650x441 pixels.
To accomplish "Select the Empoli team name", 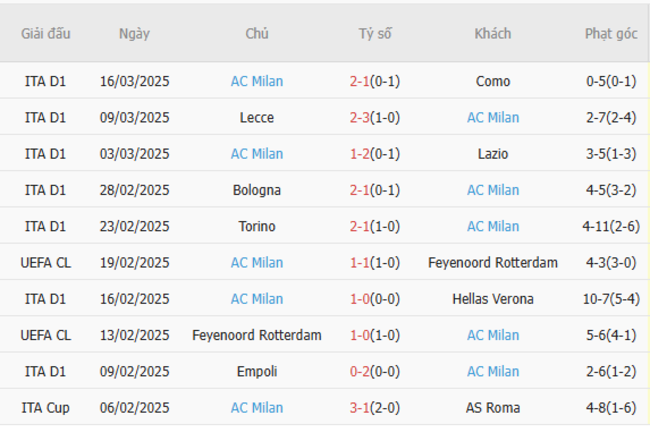I will (257, 371).
